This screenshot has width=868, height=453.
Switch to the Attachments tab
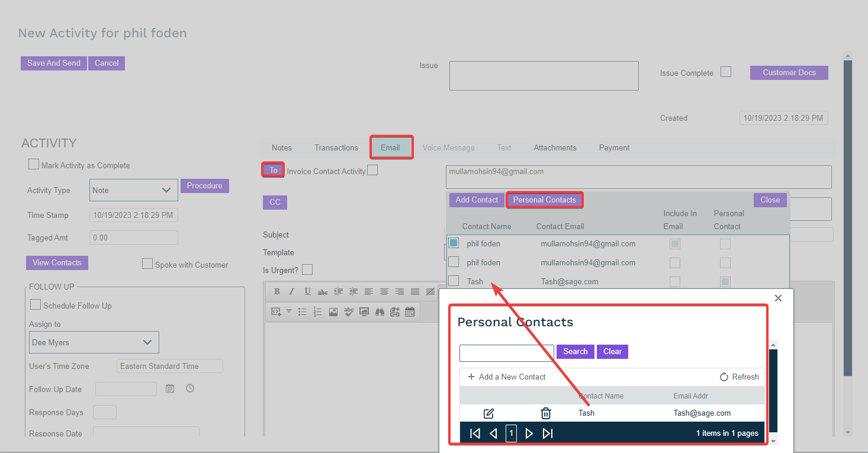coord(555,147)
